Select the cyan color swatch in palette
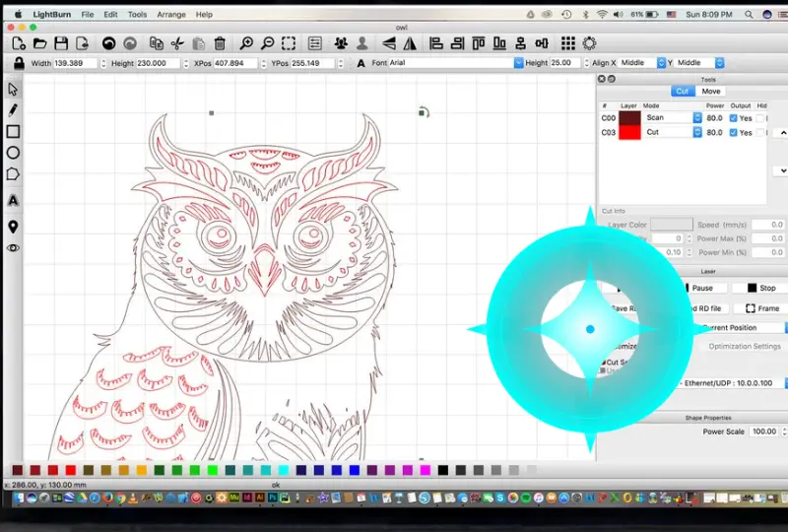 284,470
